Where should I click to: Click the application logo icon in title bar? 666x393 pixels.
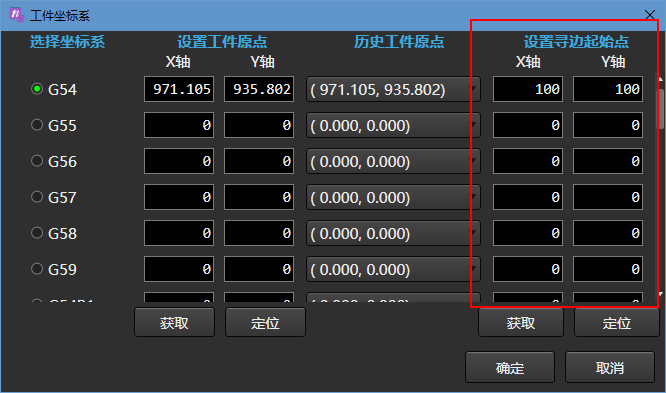[x=17, y=15]
